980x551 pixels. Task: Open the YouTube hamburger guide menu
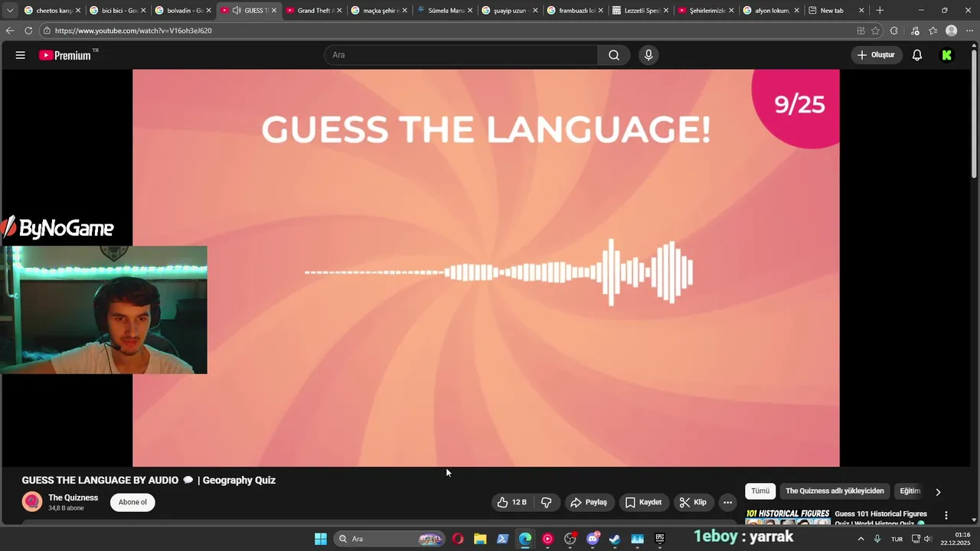coord(21,55)
